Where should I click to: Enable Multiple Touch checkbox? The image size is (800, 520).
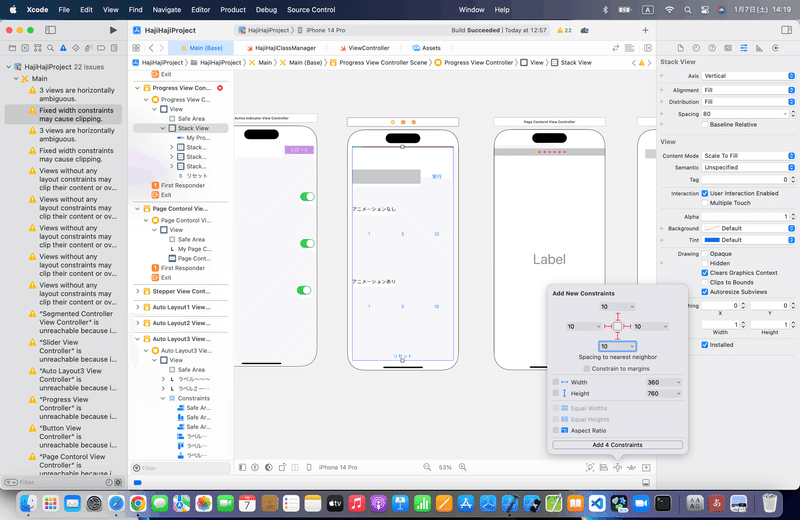[705, 203]
